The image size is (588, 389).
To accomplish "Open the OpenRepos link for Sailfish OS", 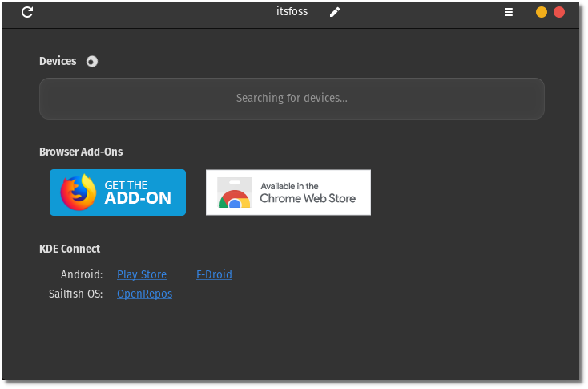I will coord(144,294).
